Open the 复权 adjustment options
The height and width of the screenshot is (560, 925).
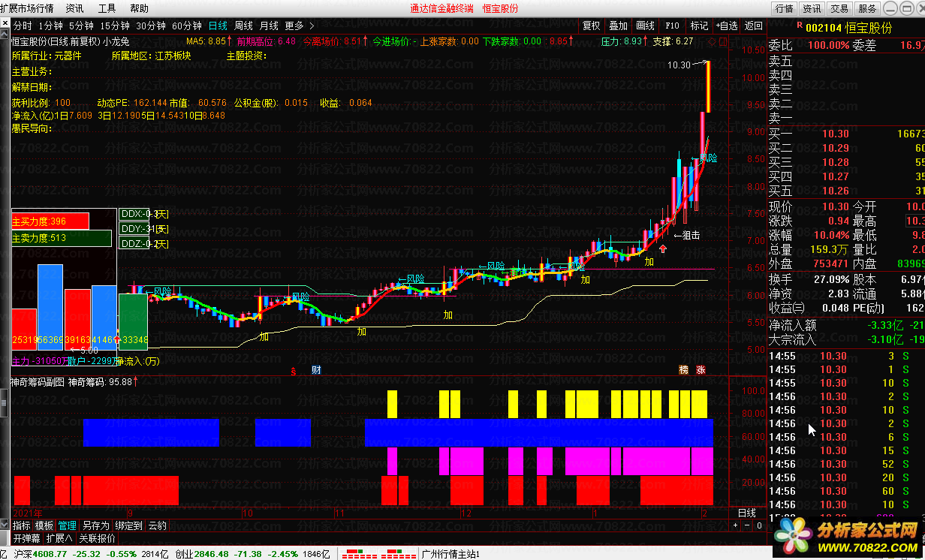592,26
